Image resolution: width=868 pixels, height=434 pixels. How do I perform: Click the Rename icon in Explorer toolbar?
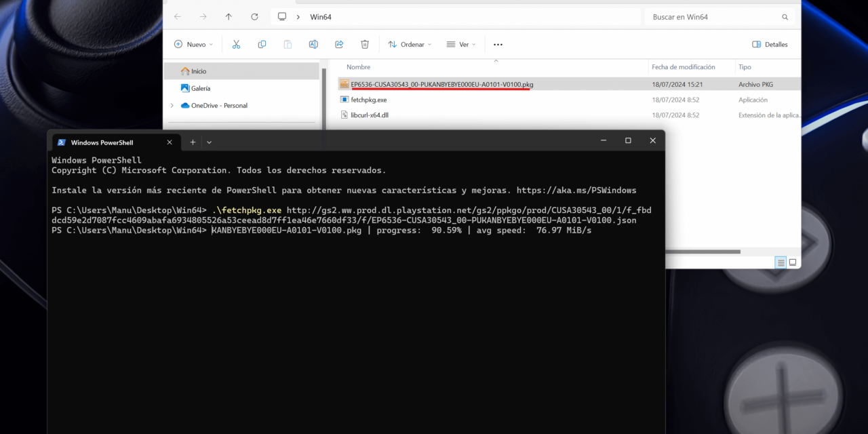click(313, 44)
